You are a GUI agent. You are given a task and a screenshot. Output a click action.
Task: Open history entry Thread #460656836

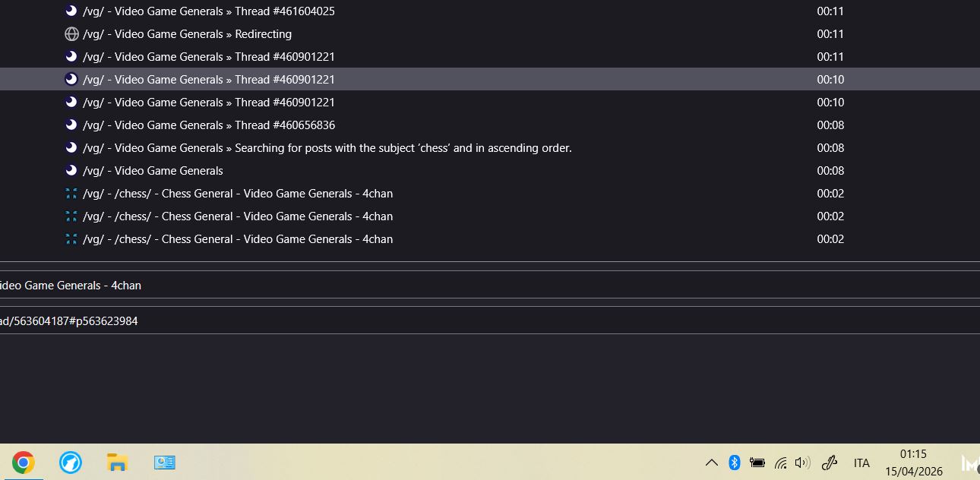tap(209, 125)
